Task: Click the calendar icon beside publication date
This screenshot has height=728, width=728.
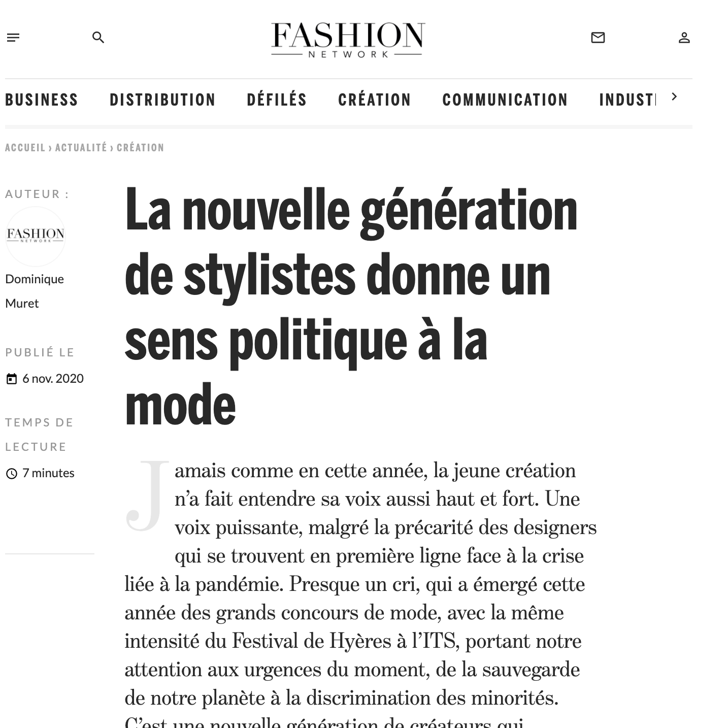Action: [x=11, y=379]
